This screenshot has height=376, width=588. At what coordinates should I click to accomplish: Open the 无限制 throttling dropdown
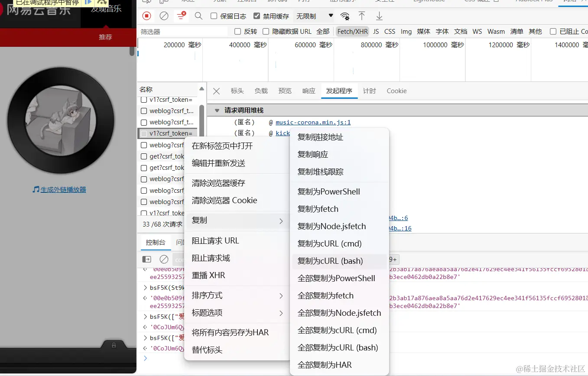[x=315, y=16]
